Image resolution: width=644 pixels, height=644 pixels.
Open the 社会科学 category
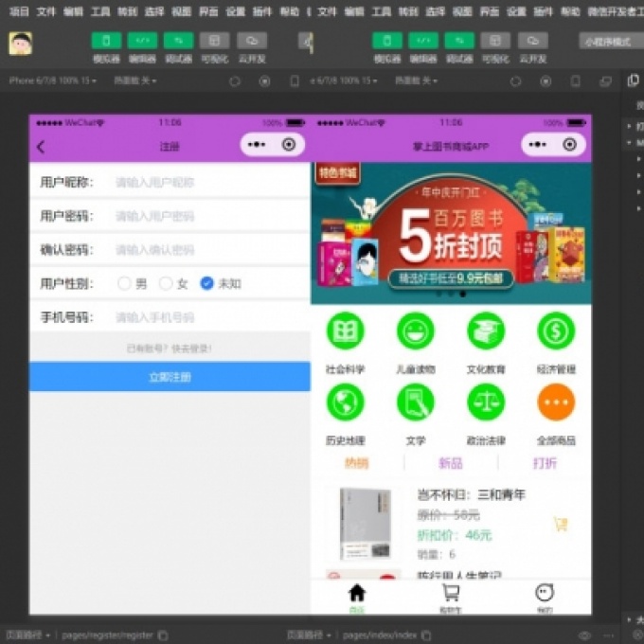coord(345,331)
